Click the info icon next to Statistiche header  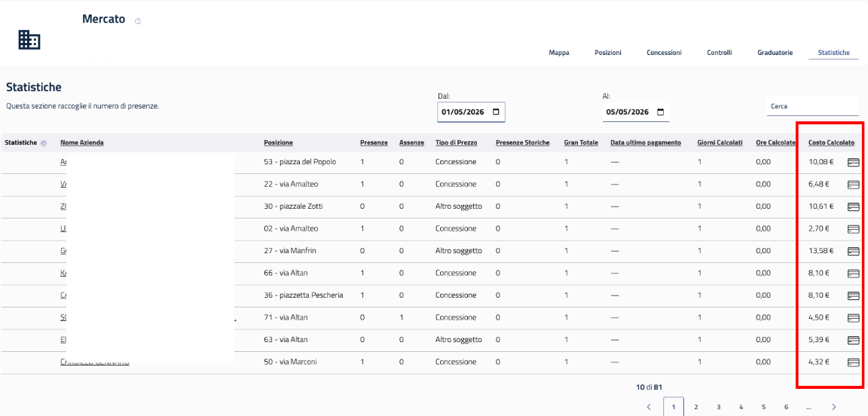coord(44,143)
